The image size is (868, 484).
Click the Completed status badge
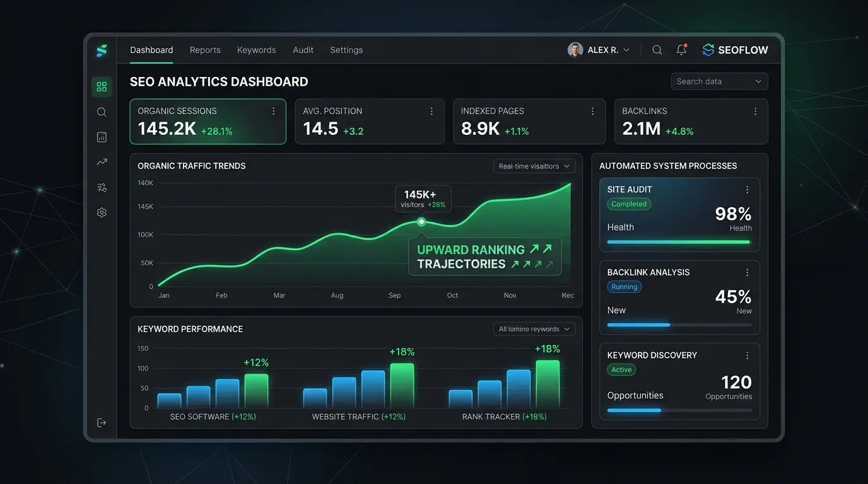click(629, 204)
